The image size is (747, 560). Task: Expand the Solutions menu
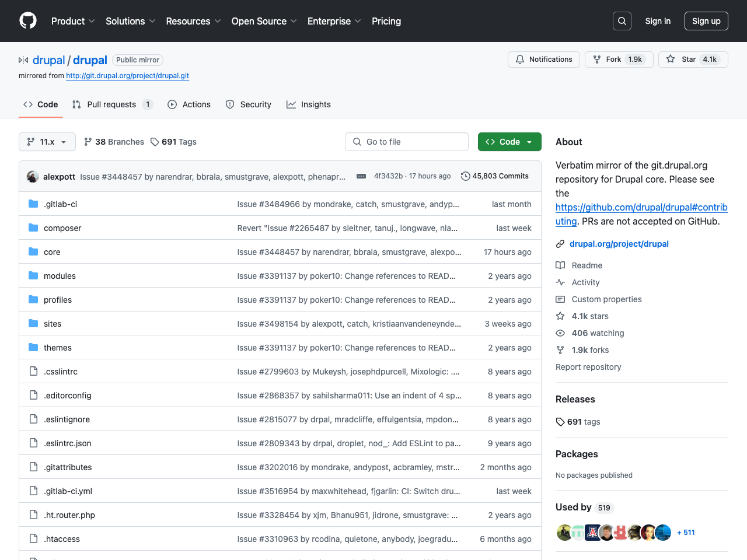(131, 21)
